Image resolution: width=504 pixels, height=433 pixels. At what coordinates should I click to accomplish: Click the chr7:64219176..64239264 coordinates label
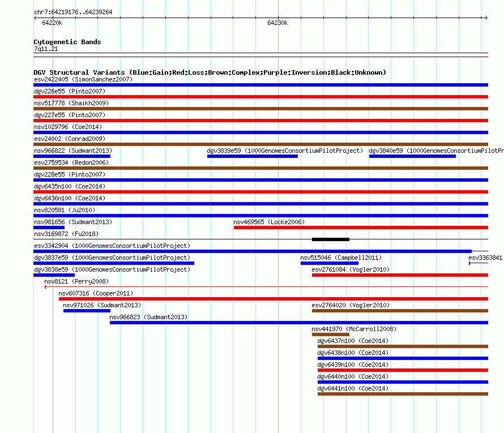pos(73,12)
